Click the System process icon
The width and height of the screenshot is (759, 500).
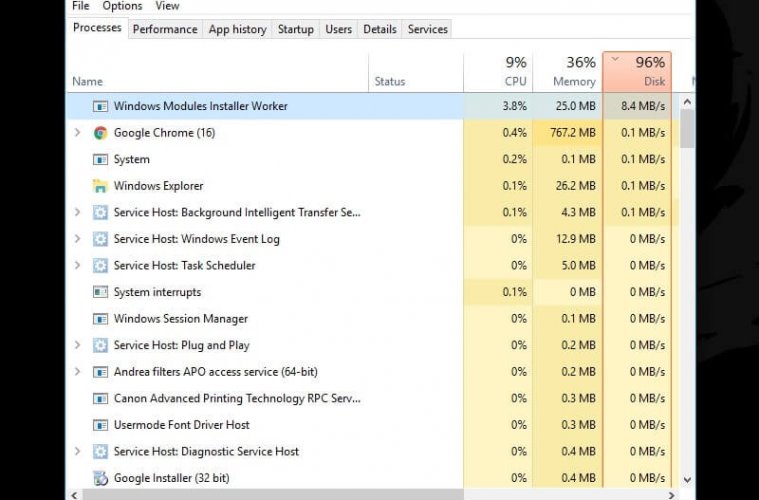coord(100,159)
